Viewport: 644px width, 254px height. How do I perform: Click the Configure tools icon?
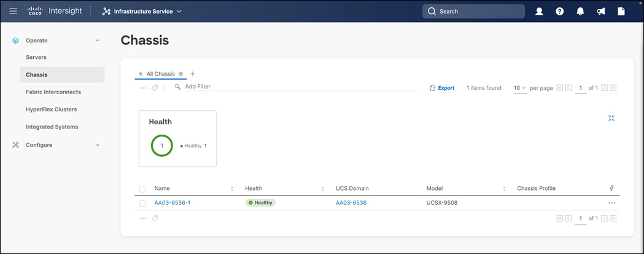[x=15, y=145]
